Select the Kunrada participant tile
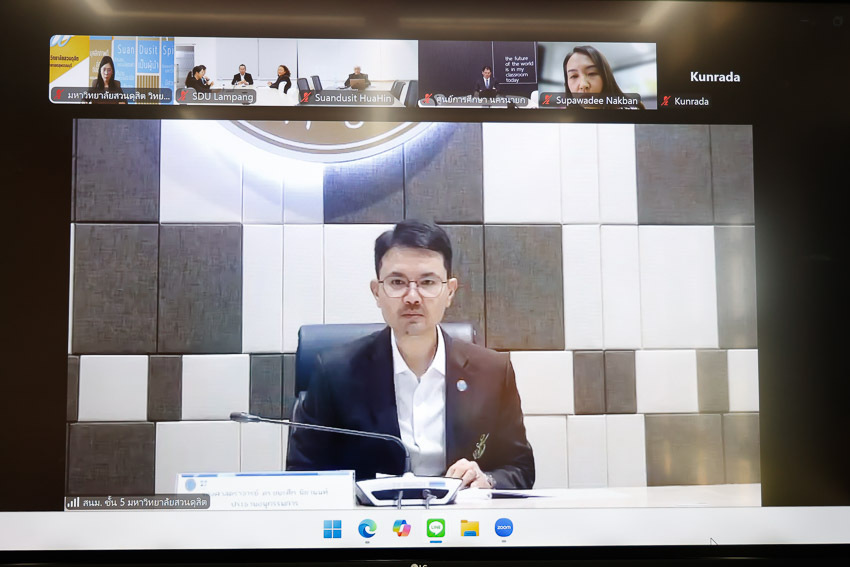850x567 pixels. pos(714,78)
